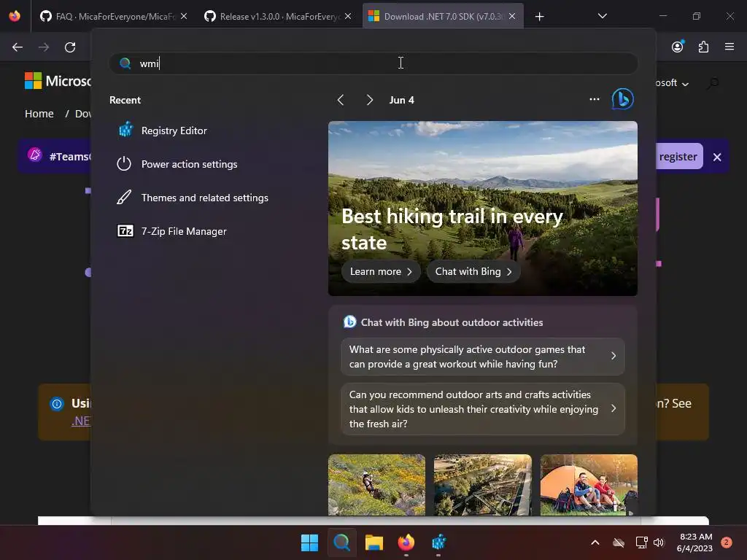Open Themes and related settings
Image resolution: width=747 pixels, height=560 pixels.
(x=193, y=198)
